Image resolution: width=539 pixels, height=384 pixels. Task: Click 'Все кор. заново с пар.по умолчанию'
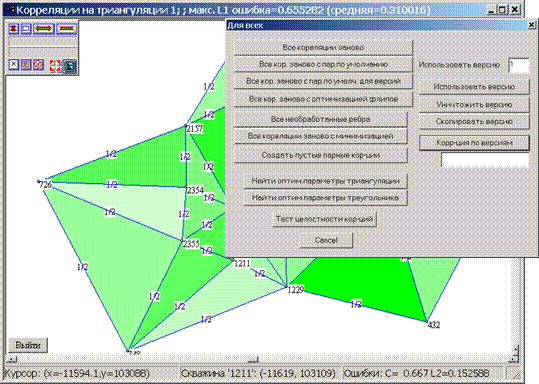click(323, 64)
